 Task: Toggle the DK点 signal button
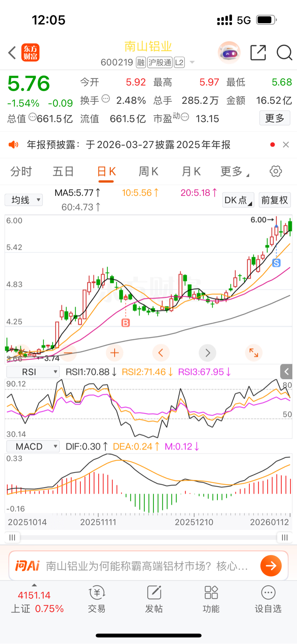click(x=238, y=200)
